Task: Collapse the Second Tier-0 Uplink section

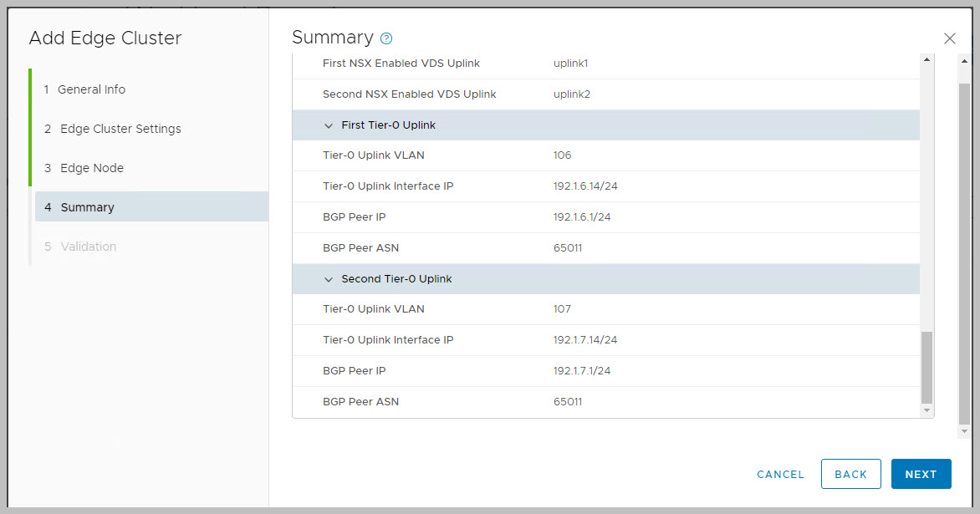Action: pos(329,279)
